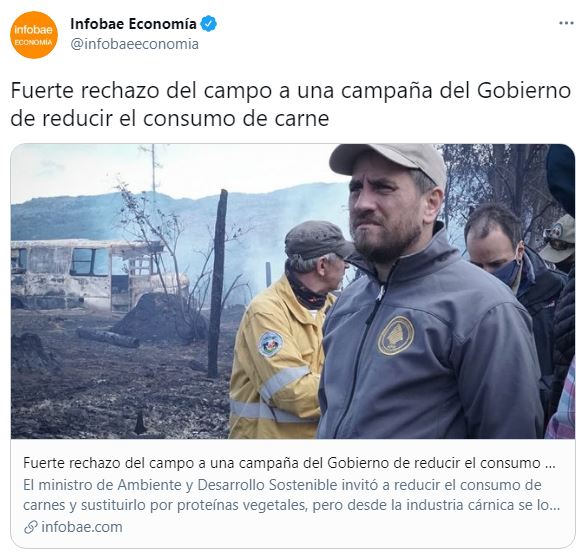Open the three-dot more options menu
584x555 pixels.
566,23
